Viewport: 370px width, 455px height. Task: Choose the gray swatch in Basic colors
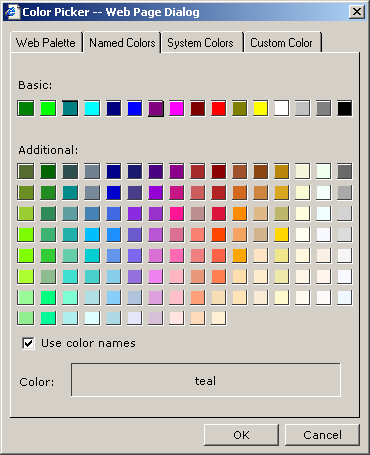(x=323, y=109)
